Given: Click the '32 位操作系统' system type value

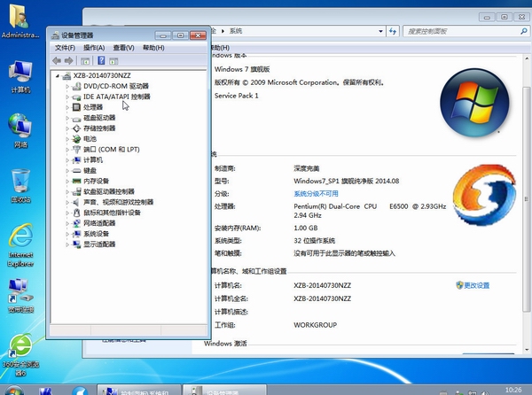Looking at the screenshot, I should 314,241.
